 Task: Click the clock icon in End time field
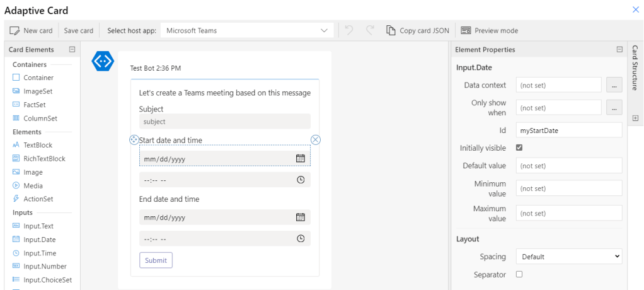click(x=301, y=239)
